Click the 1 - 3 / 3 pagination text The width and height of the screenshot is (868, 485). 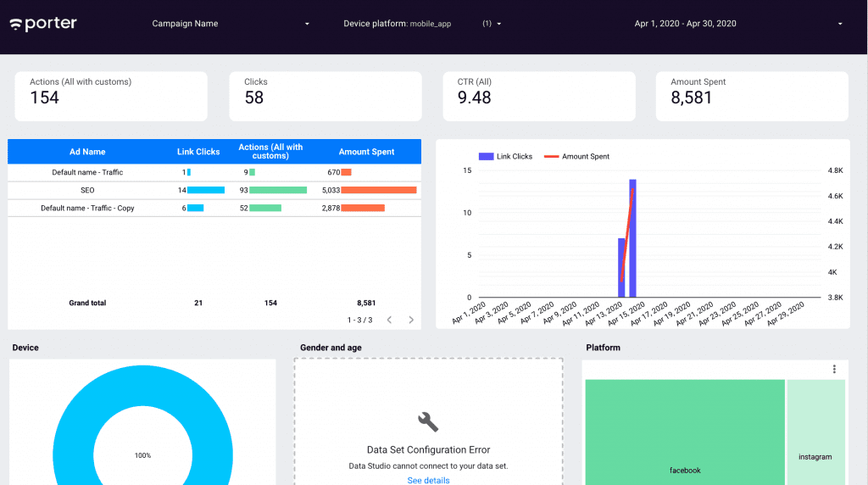point(359,320)
